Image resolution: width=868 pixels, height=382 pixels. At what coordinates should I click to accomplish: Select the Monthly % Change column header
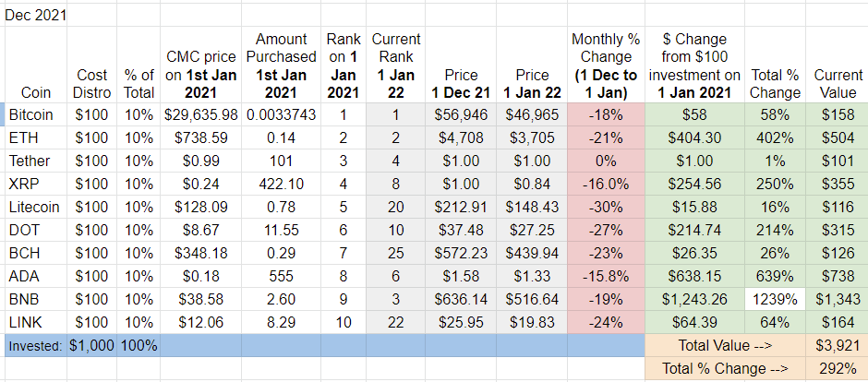tap(606, 66)
